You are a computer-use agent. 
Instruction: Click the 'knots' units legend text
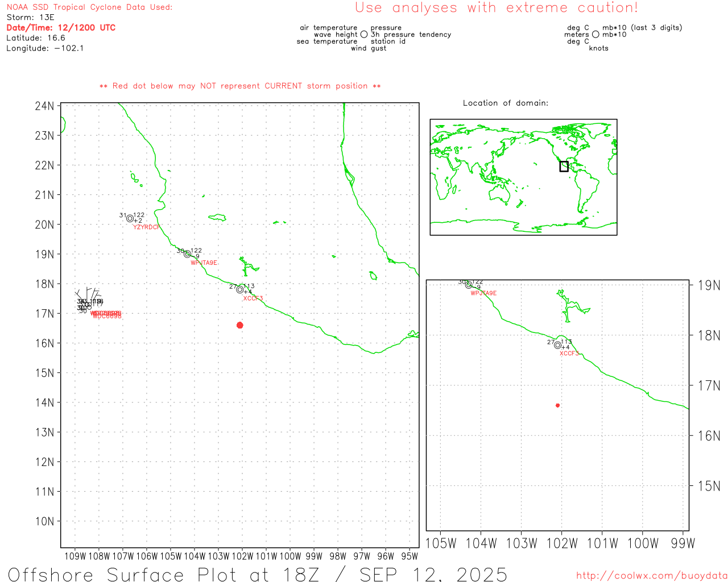click(x=599, y=48)
